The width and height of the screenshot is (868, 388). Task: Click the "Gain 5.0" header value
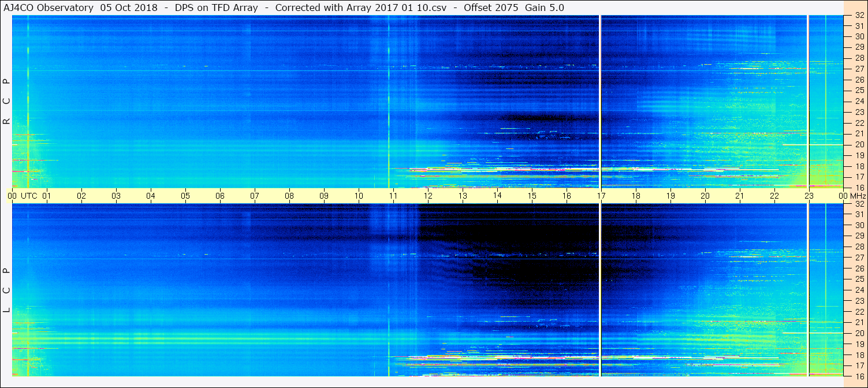pos(545,8)
